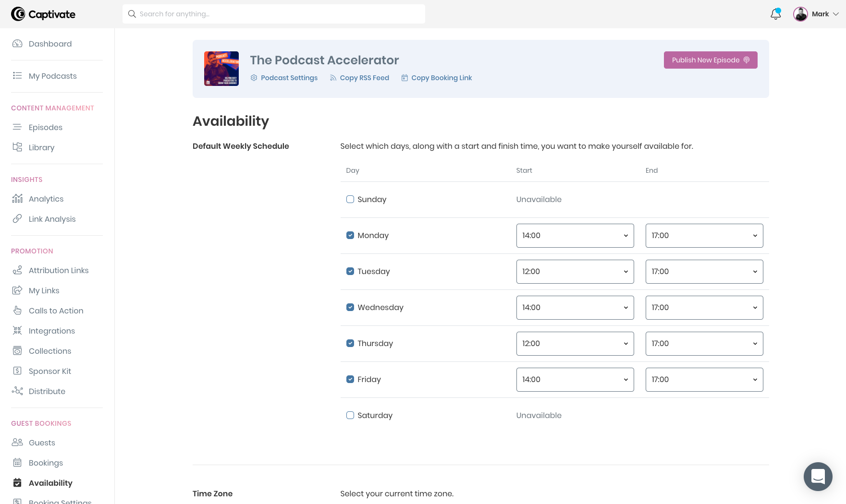The image size is (846, 504).
Task: Click the Copy Booking Link
Action: [x=441, y=77]
